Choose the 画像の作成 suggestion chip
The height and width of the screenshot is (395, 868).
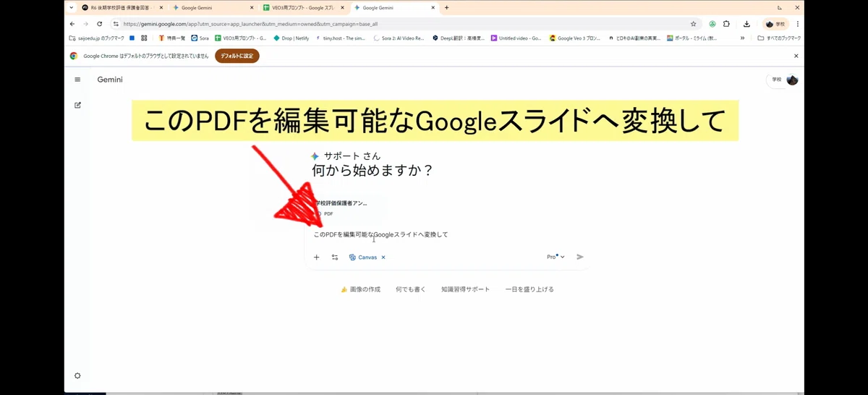point(360,289)
